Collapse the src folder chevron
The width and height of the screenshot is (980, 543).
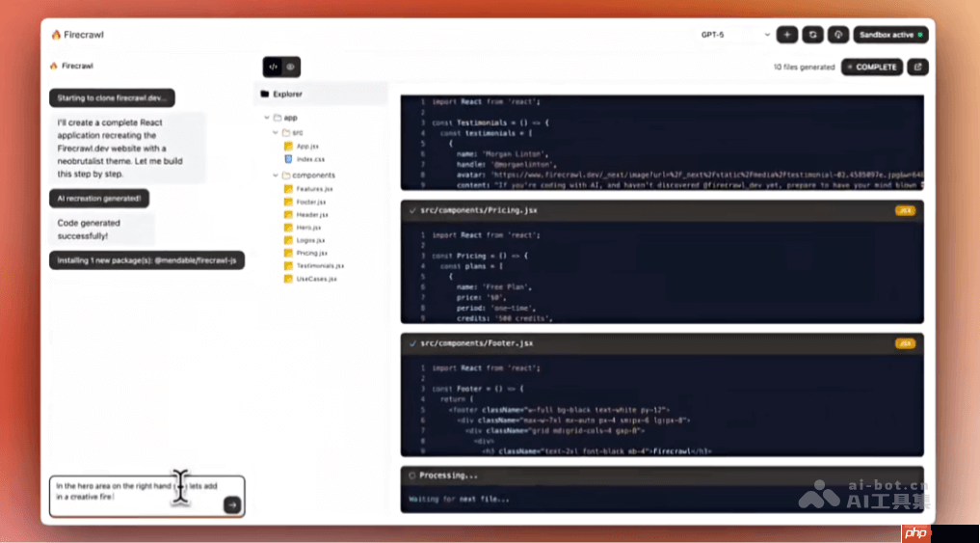(276, 133)
